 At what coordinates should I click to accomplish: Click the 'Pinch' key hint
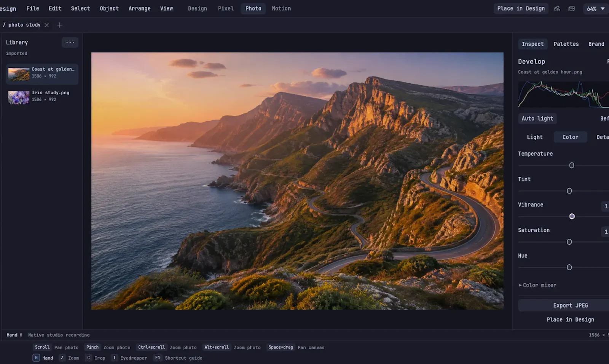(x=92, y=347)
